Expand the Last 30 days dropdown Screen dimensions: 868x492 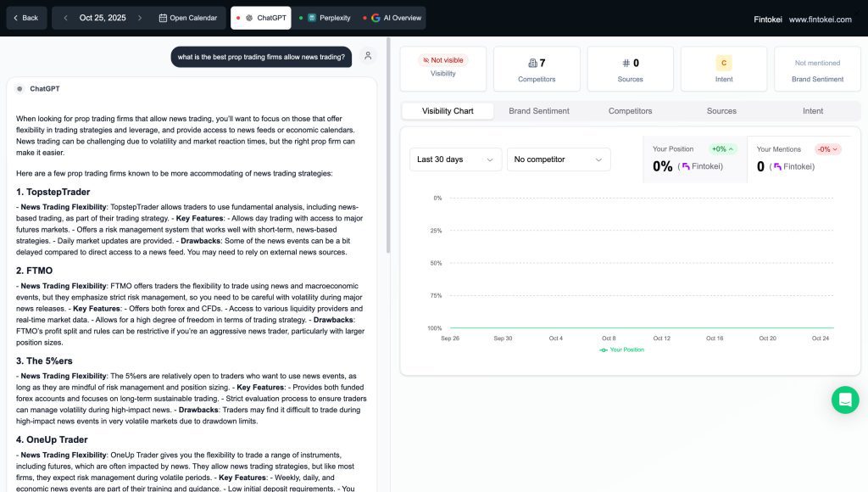[x=455, y=159]
